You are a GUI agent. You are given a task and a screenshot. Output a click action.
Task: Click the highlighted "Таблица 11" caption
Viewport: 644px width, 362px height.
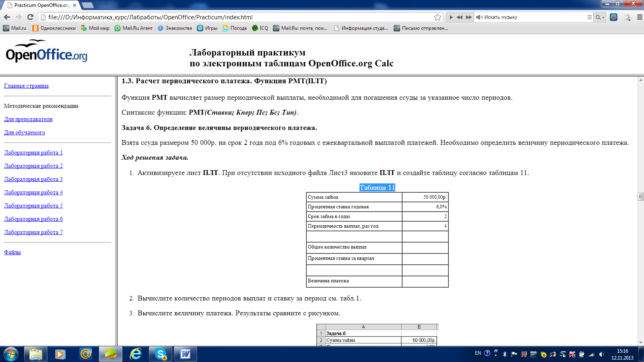click(377, 187)
